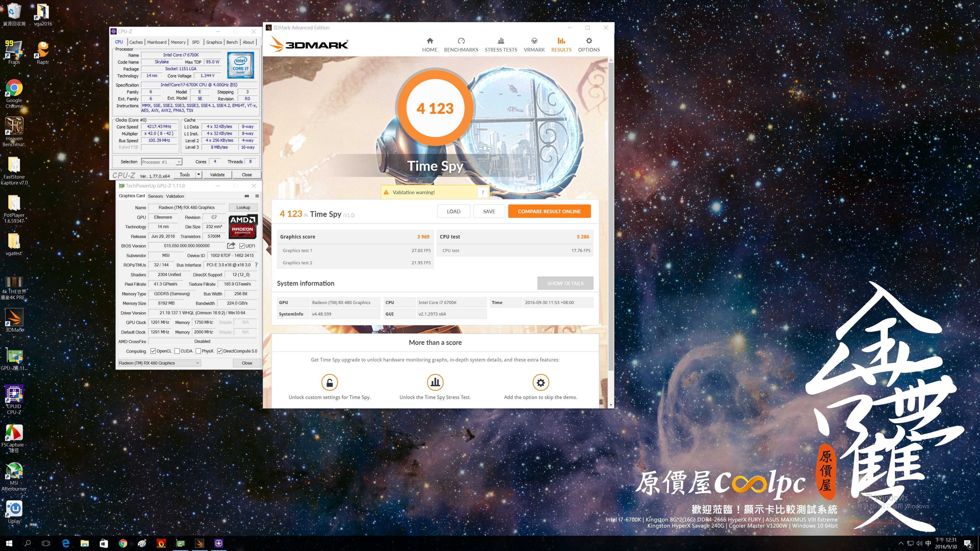Click 3DMark window vertical scrollbar
Viewport: 980px width, 551px height.
[611, 217]
